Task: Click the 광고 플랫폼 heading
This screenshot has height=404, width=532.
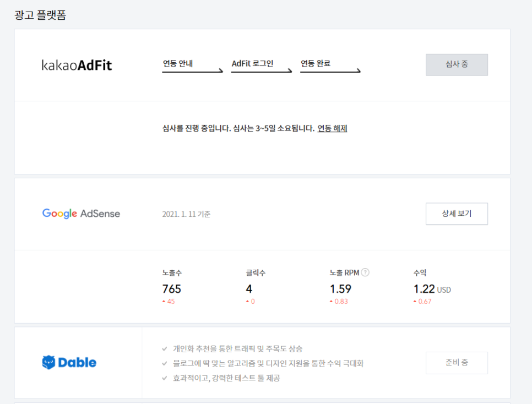Action: pyautogui.click(x=40, y=15)
